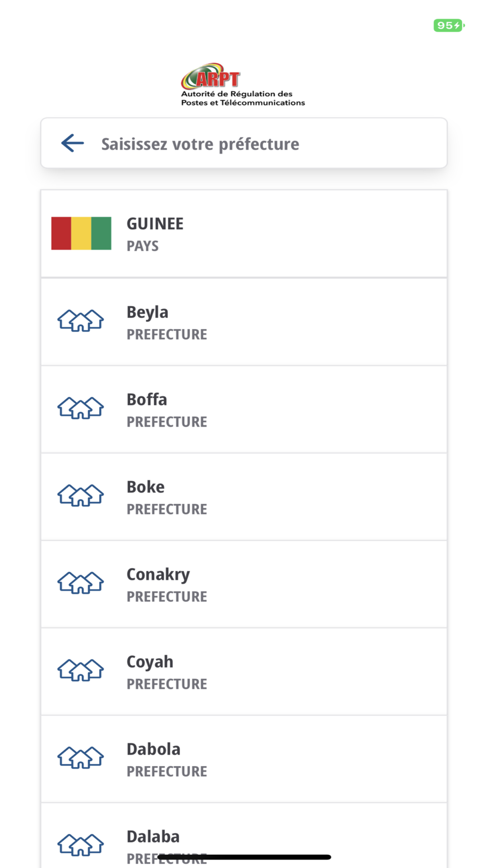Image resolution: width=488 pixels, height=868 pixels.
Task: Click the houses icon beside Beyla
Action: pos(81,321)
